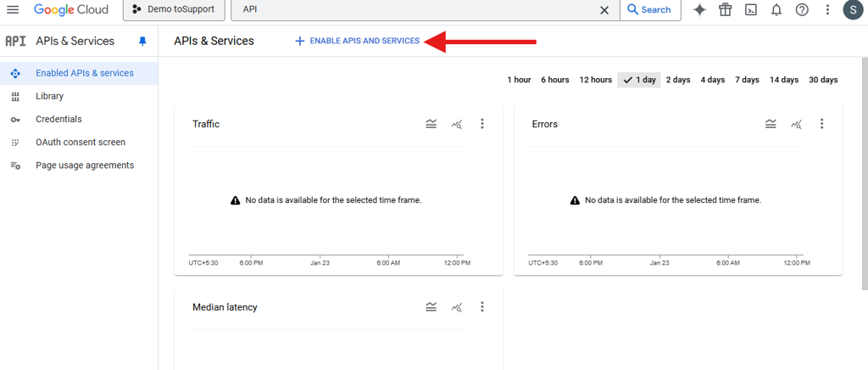Click the Page usage agreements icon

coord(15,165)
